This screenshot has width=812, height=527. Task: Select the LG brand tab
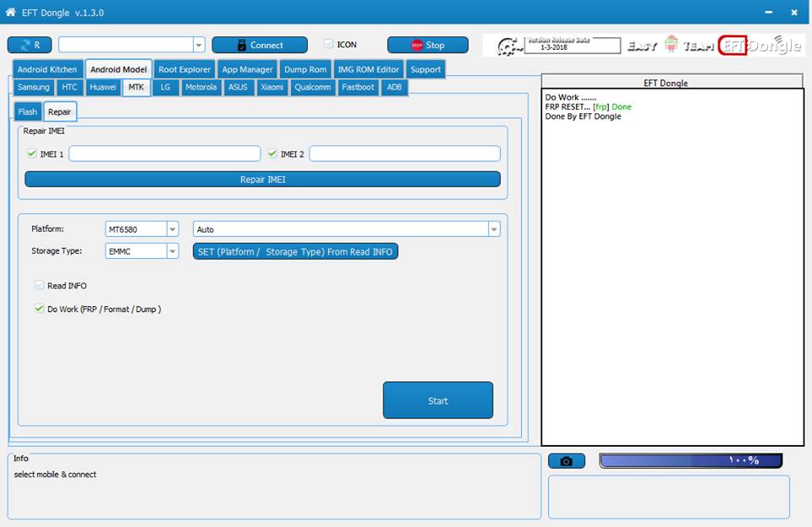click(x=165, y=87)
